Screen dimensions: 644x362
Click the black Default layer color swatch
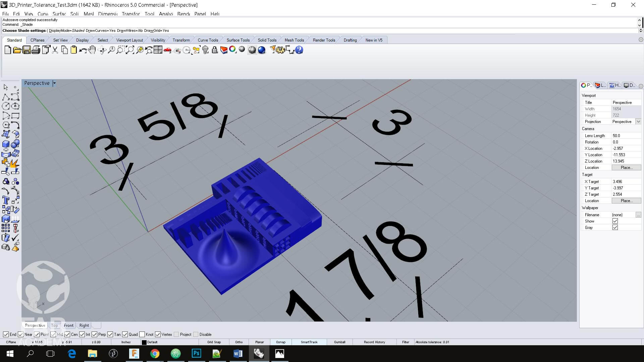144,343
